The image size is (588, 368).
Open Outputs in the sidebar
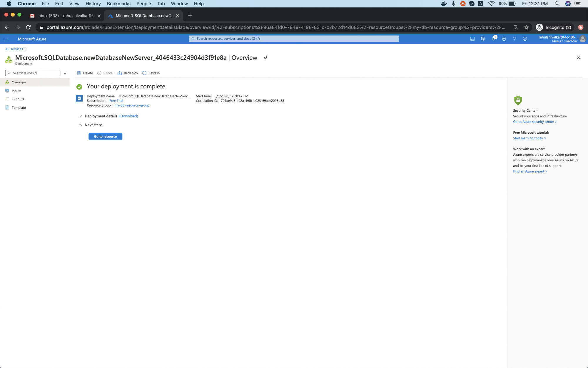click(18, 99)
